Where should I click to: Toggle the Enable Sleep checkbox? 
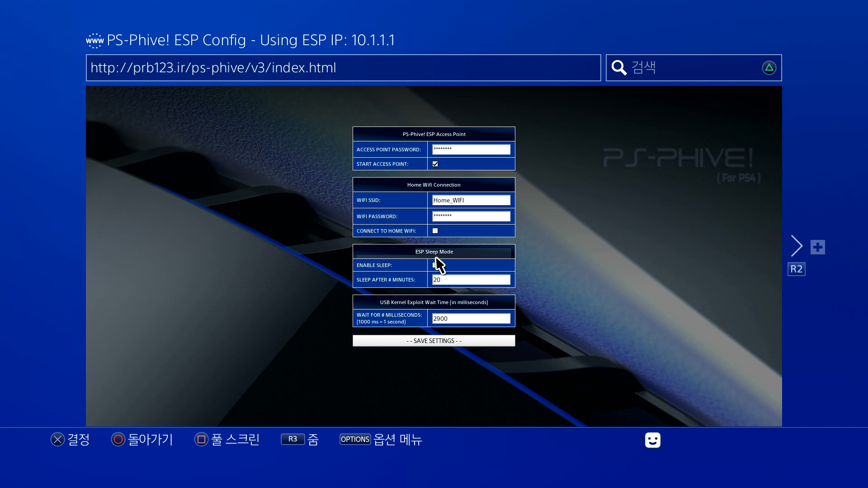(x=435, y=265)
